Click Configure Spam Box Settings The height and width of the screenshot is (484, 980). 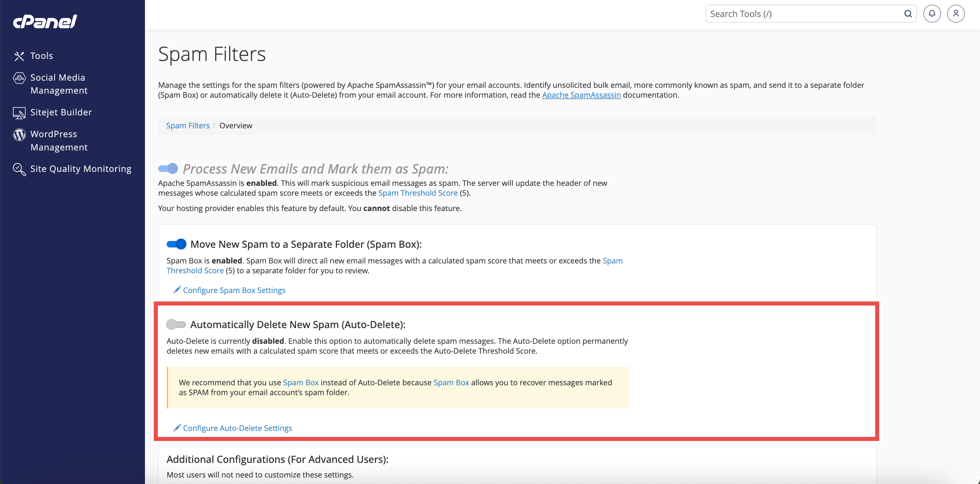[233, 290]
